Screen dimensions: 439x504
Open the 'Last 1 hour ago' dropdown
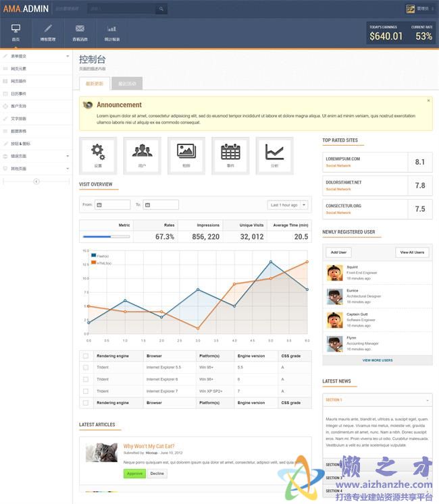click(x=288, y=205)
